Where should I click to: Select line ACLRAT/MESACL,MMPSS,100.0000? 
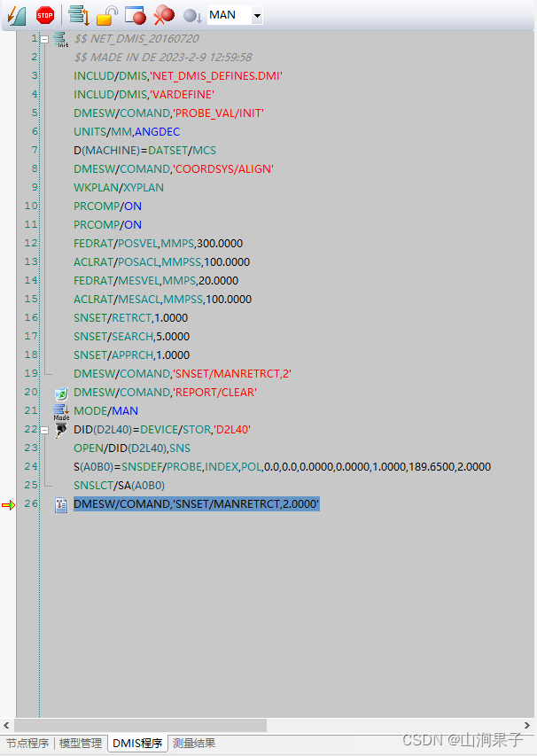tap(162, 300)
